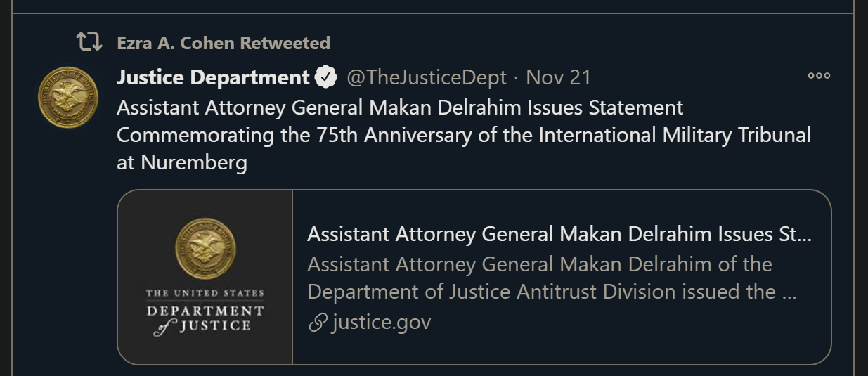The height and width of the screenshot is (376, 868).
Task: Click the gold seal in link card
Action: [205, 249]
